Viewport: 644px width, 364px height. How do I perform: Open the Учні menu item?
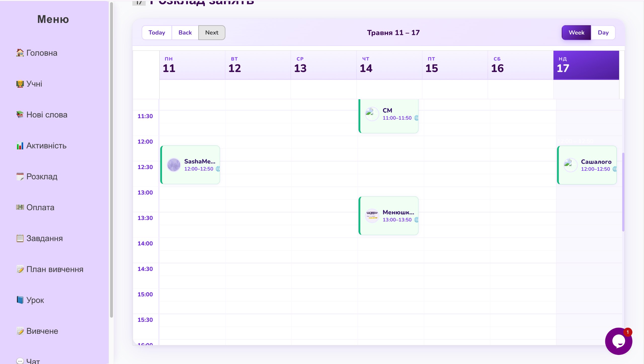pos(29,84)
